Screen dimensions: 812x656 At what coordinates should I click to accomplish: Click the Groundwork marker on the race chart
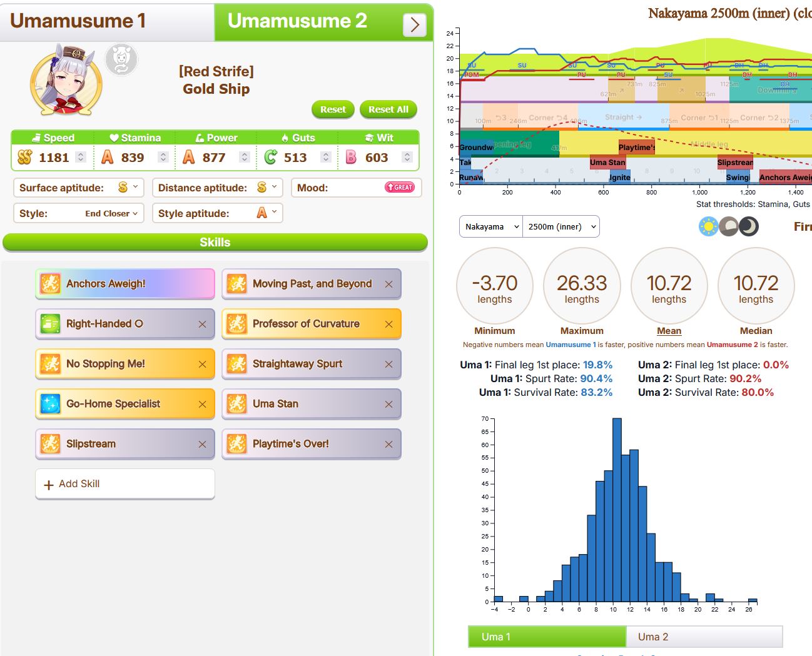click(x=477, y=148)
